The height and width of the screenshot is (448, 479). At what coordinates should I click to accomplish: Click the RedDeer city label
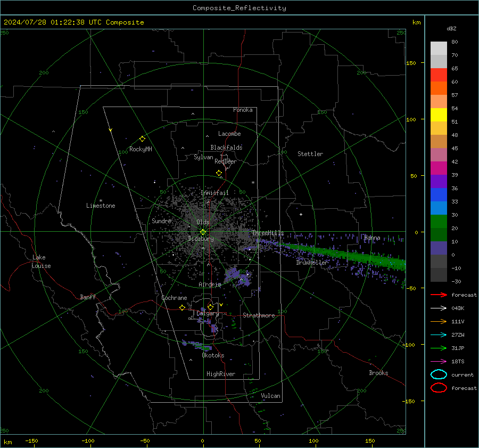coord(226,161)
